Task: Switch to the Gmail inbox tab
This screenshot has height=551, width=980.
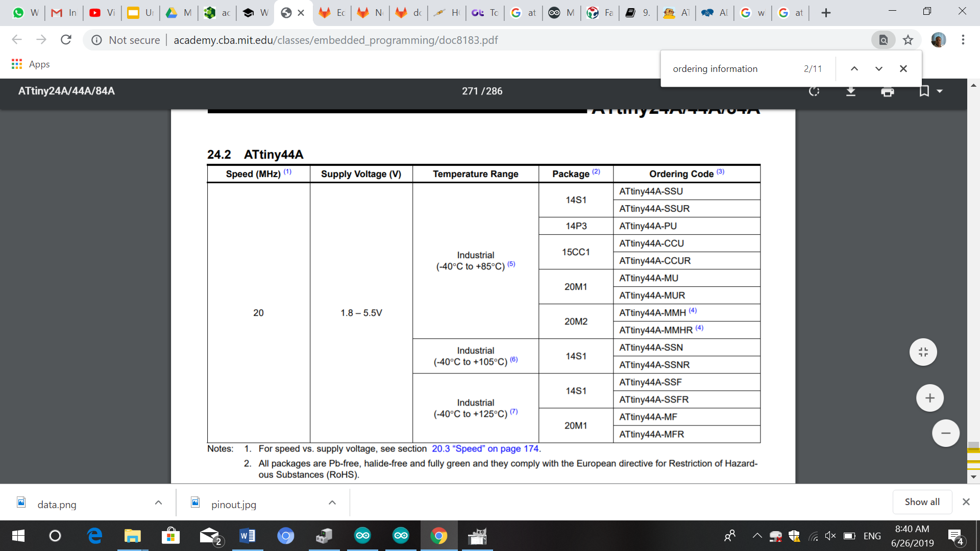Action: click(64, 13)
